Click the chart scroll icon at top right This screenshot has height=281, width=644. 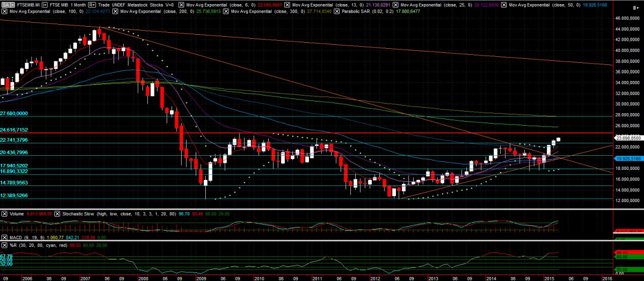click(x=636, y=8)
